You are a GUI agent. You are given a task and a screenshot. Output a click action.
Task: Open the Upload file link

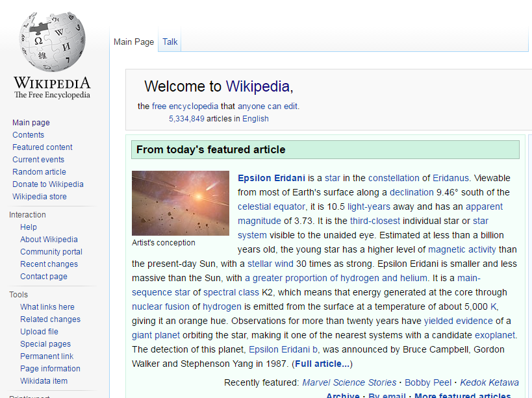pyautogui.click(x=39, y=332)
